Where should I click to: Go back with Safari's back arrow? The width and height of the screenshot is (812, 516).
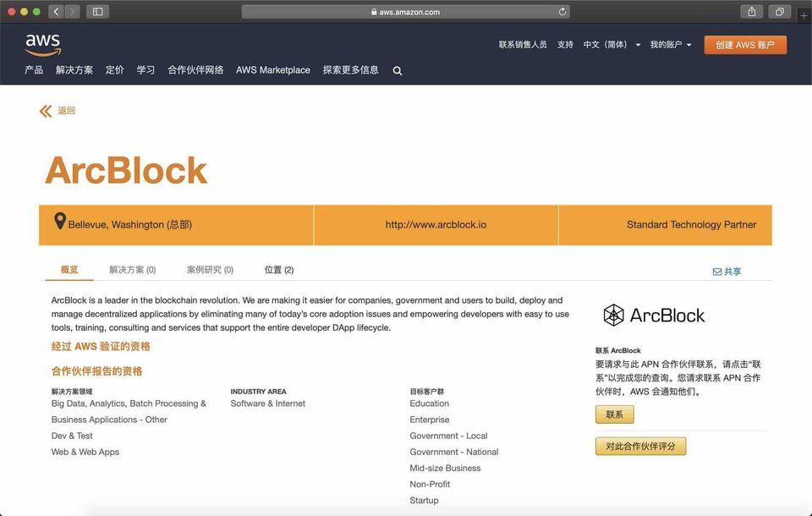pos(56,11)
